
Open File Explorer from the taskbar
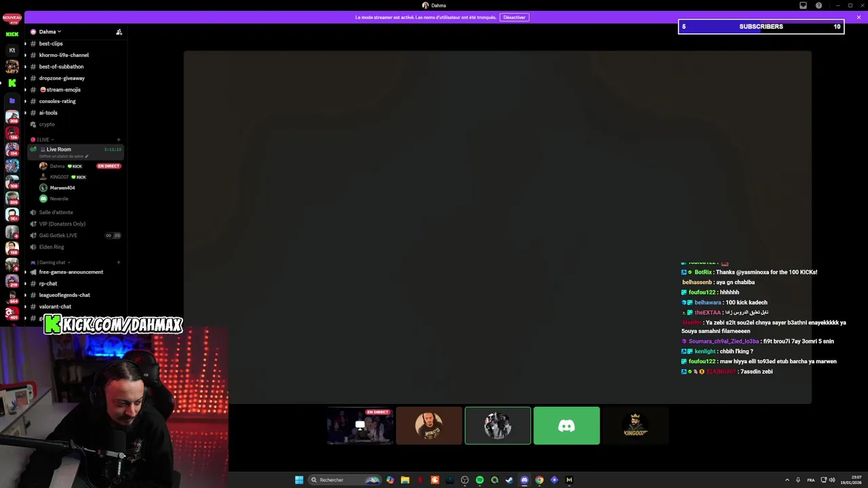click(x=405, y=480)
